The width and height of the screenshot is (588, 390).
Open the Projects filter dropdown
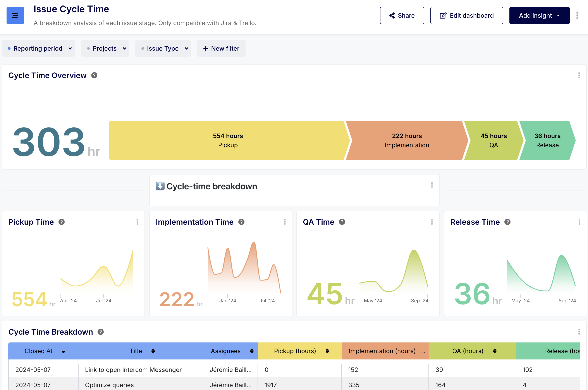[105, 48]
